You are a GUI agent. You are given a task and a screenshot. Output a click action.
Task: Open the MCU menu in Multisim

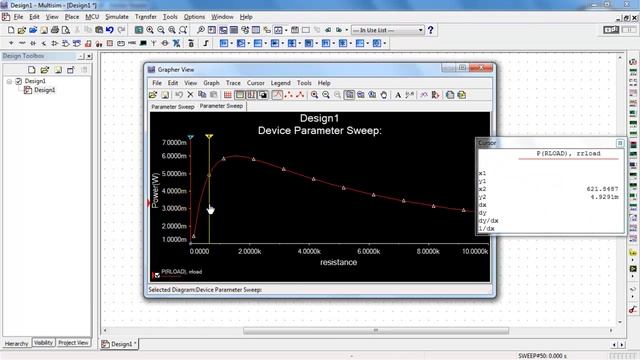pos(92,17)
